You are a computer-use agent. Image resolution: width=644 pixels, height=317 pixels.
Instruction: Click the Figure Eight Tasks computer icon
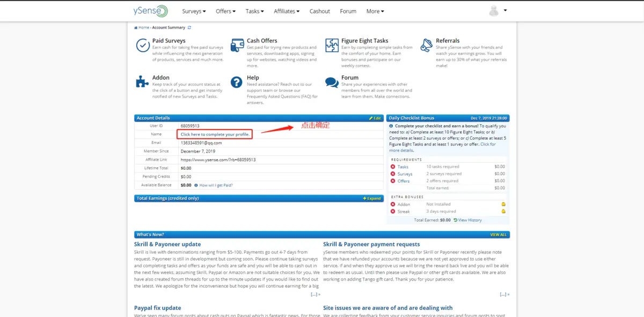pyautogui.click(x=332, y=45)
